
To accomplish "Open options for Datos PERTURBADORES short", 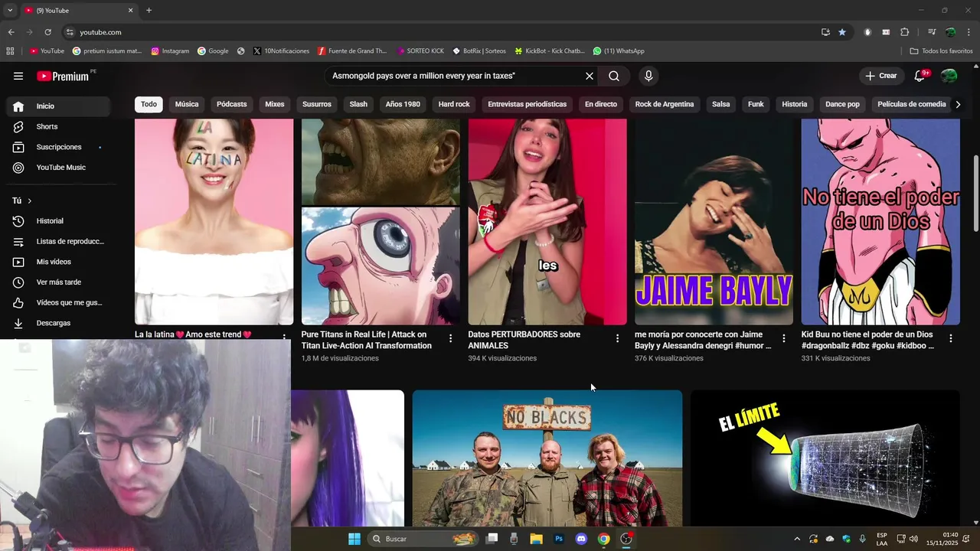I will pos(617,338).
